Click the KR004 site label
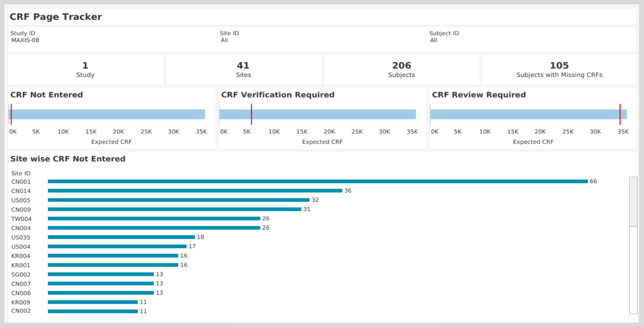Screen dimensions: 644x327 click(21, 256)
